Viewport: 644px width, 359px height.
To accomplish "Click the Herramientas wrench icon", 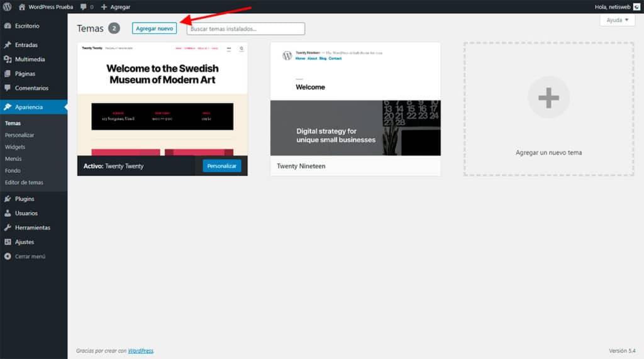I will 8,228.
